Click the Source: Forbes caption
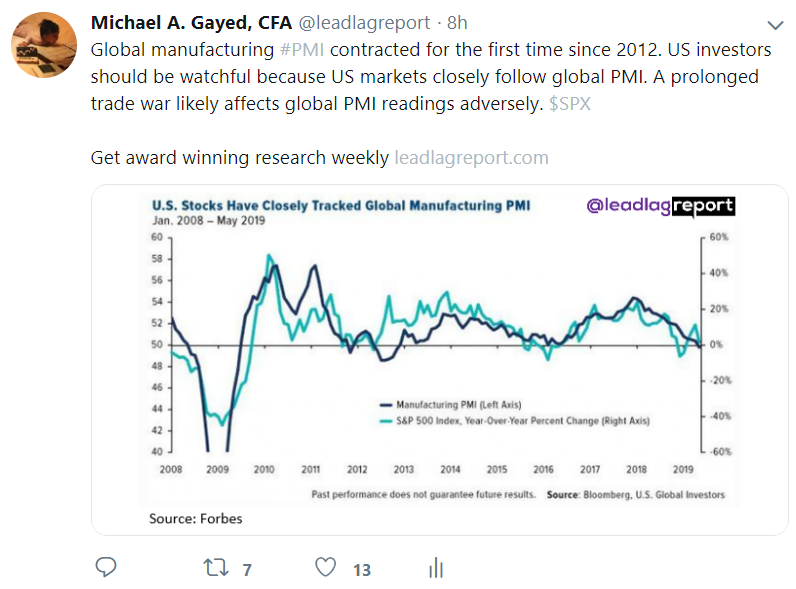This screenshot has width=796, height=589. coord(195,519)
